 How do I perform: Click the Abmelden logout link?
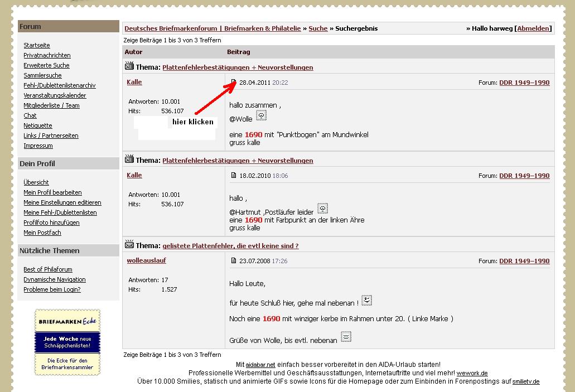click(533, 28)
